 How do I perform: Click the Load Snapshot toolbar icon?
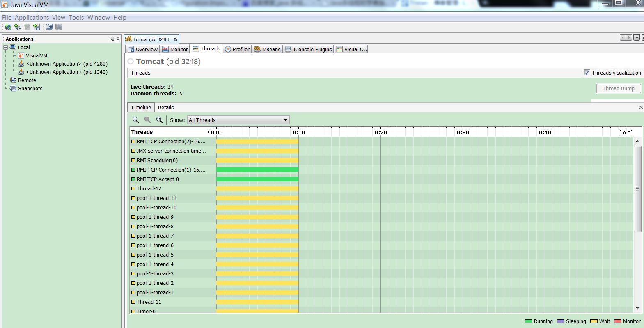pyautogui.click(x=49, y=27)
